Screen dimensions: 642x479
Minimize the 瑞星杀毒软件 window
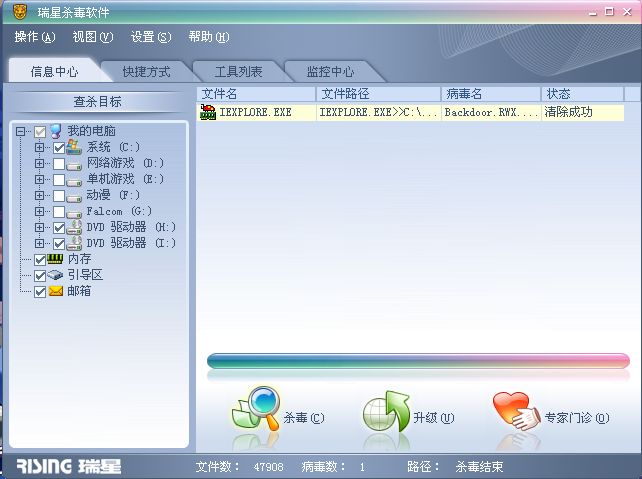click(593, 13)
